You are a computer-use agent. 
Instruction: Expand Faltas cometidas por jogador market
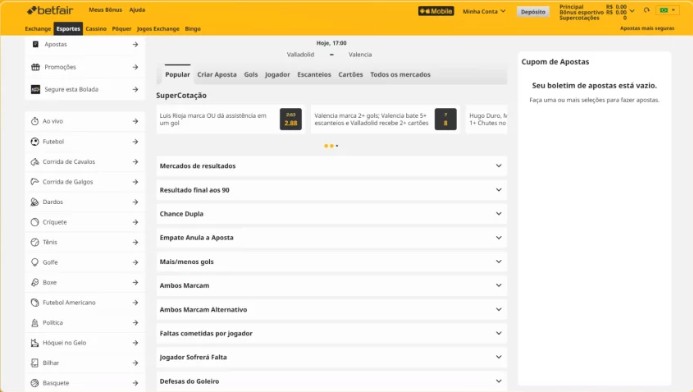pos(331,333)
